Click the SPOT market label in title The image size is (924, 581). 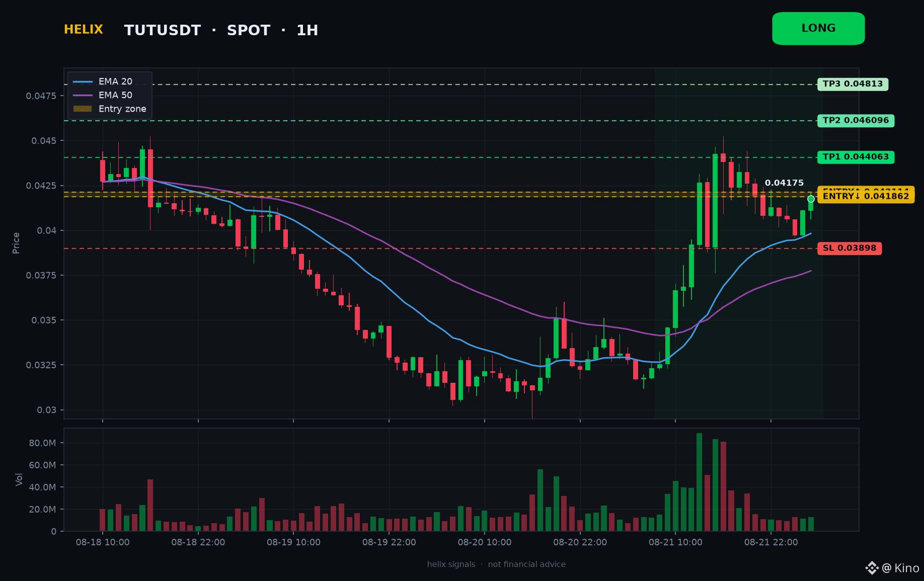pos(249,31)
